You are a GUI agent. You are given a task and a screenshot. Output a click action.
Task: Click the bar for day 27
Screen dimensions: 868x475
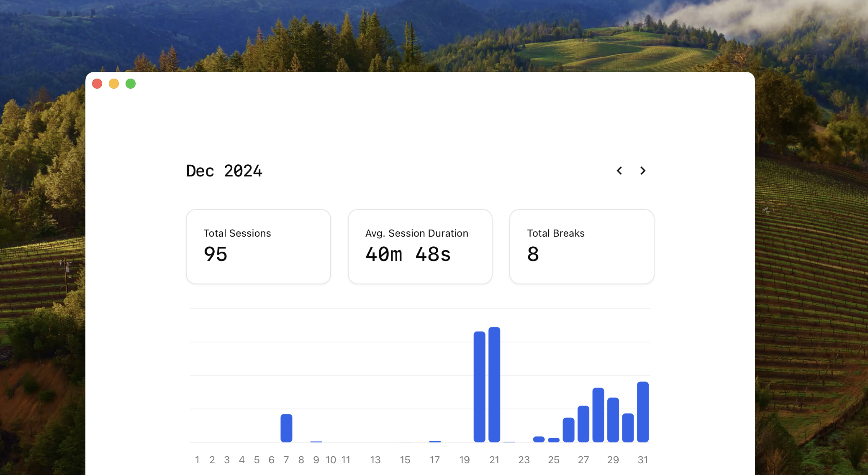point(583,424)
